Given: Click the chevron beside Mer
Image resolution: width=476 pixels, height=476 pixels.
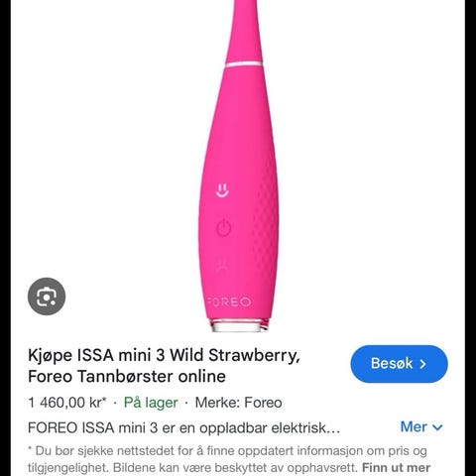Looking at the screenshot, I should (437, 427).
